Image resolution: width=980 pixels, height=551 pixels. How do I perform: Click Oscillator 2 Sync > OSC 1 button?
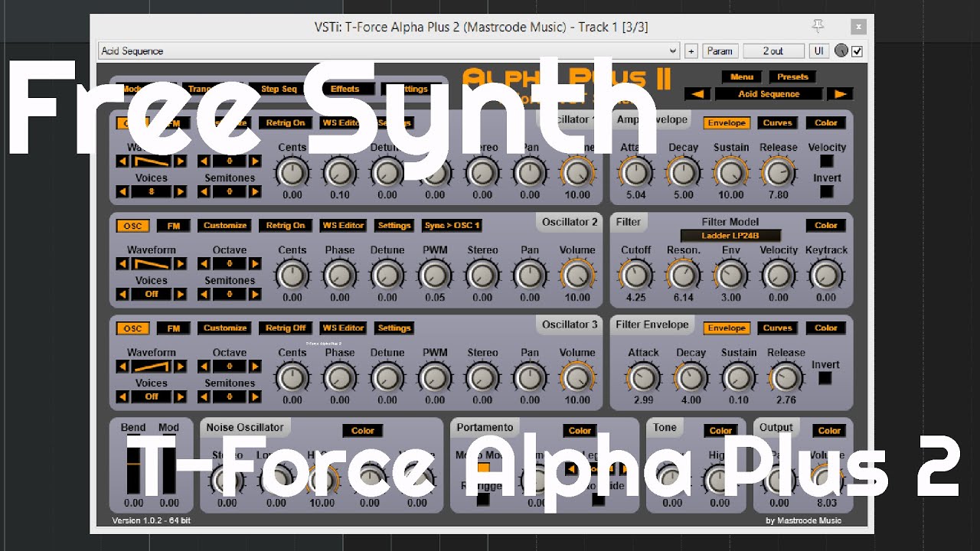click(x=452, y=226)
